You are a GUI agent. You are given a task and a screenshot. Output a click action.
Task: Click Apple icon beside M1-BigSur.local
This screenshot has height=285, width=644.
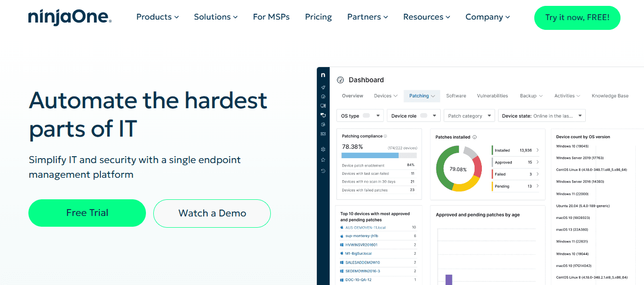tap(342, 254)
